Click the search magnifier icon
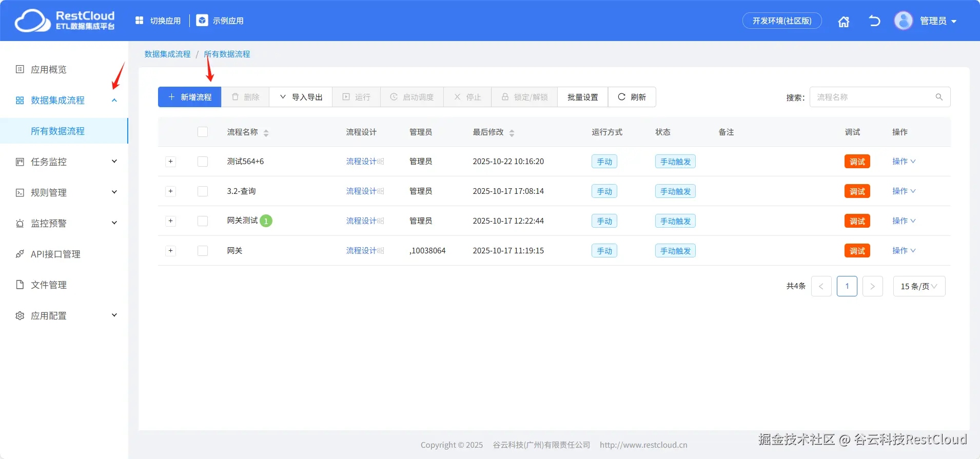The width and height of the screenshot is (980, 459). (x=939, y=97)
